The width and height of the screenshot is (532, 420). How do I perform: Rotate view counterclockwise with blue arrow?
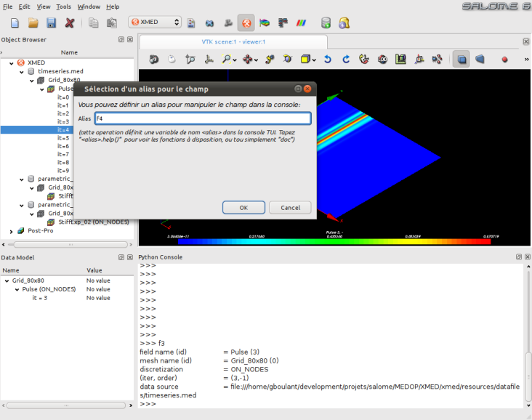(x=327, y=60)
